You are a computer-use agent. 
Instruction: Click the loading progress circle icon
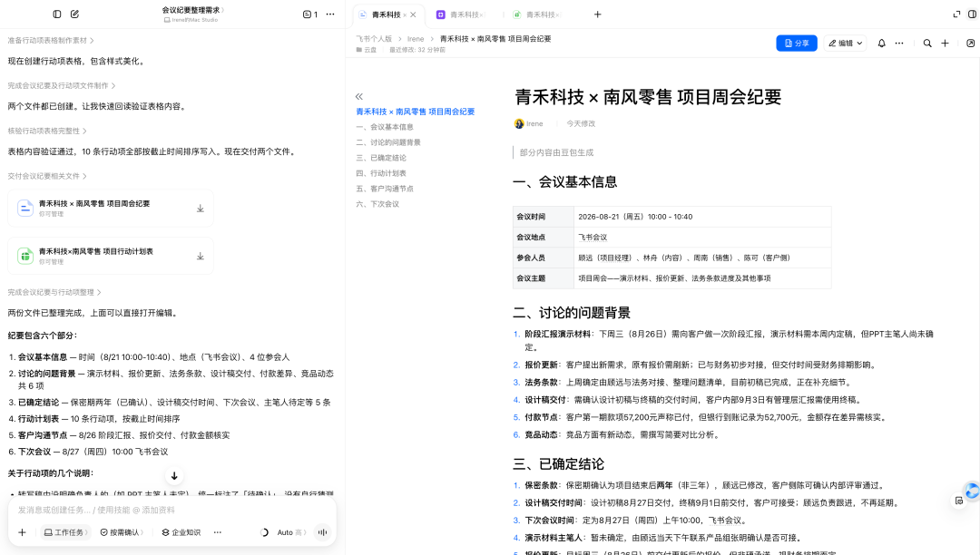264,532
